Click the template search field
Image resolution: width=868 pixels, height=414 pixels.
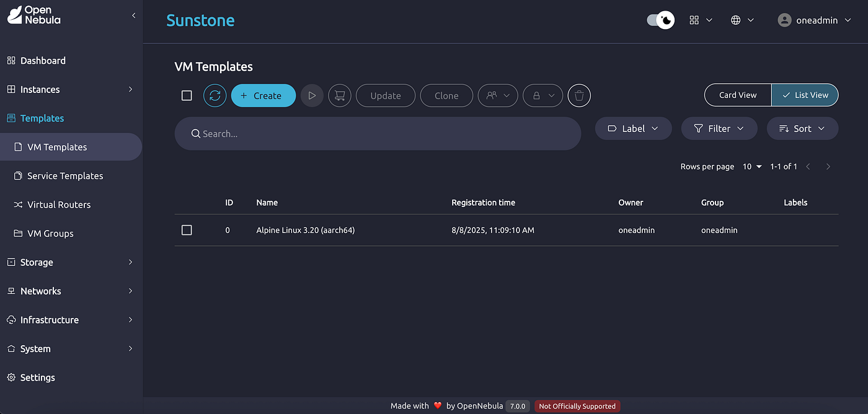coord(378,133)
